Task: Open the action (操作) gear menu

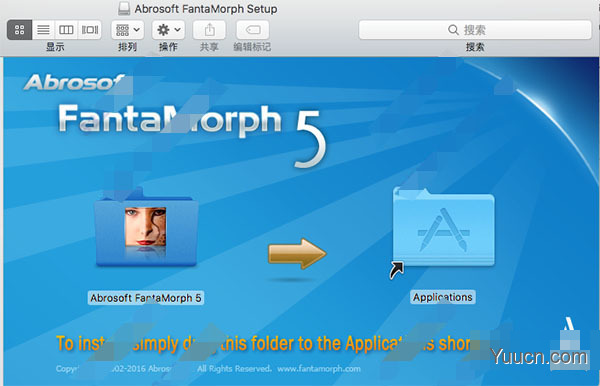Action: (x=168, y=30)
